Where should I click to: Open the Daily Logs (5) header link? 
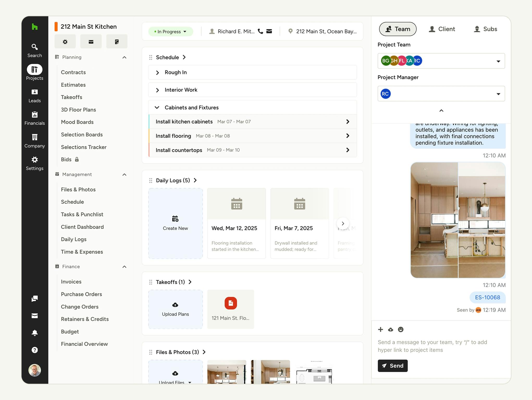[176, 180]
